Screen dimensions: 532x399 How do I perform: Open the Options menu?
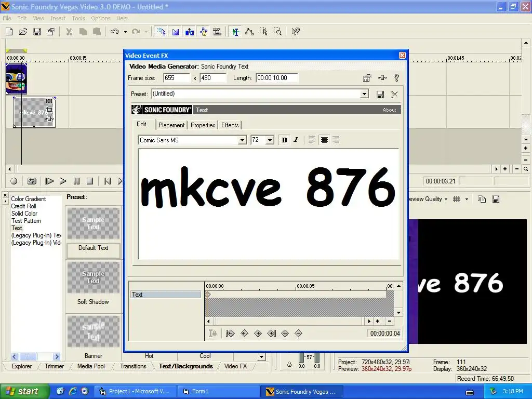pyautogui.click(x=100, y=18)
